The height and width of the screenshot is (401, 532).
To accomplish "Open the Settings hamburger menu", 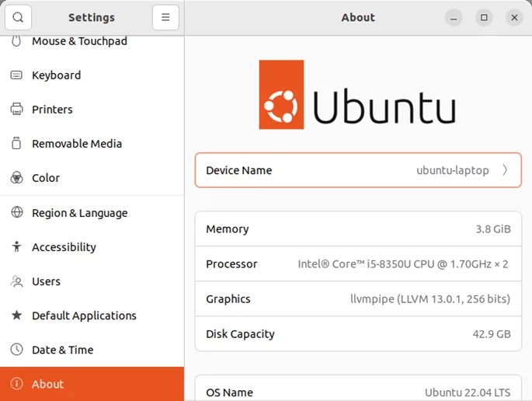I will pos(165,17).
